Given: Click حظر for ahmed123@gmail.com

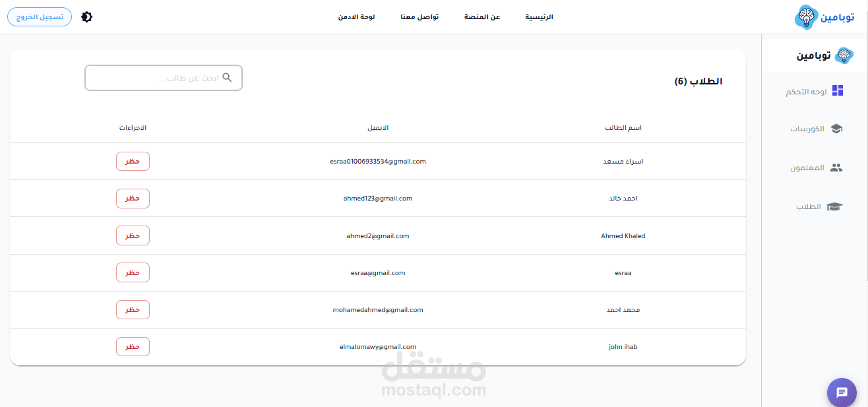Looking at the screenshot, I should (133, 199).
